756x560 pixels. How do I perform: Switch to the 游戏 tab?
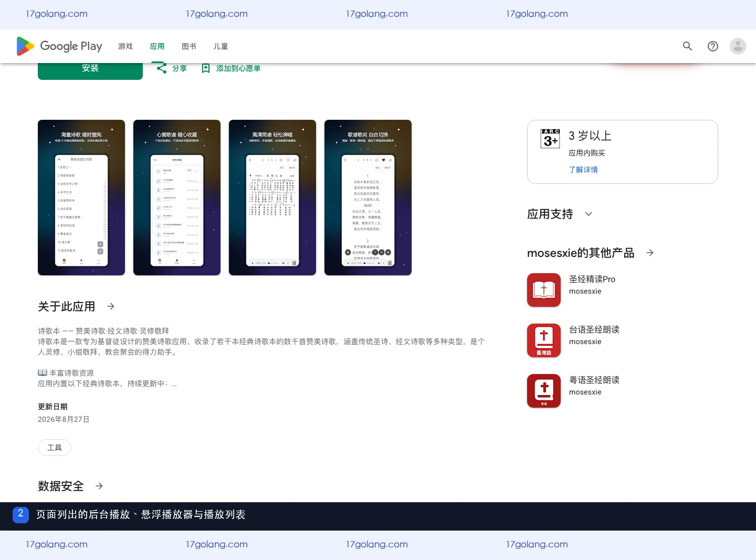point(125,46)
